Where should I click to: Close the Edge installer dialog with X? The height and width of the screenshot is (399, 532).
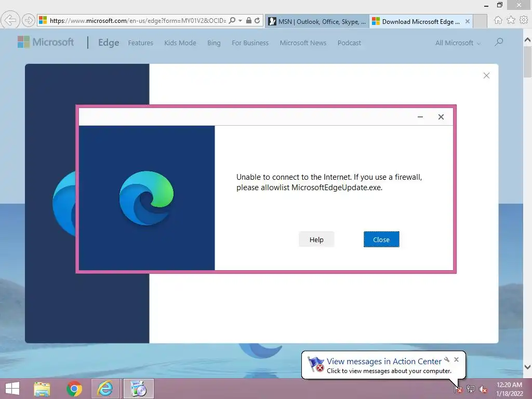[441, 117]
